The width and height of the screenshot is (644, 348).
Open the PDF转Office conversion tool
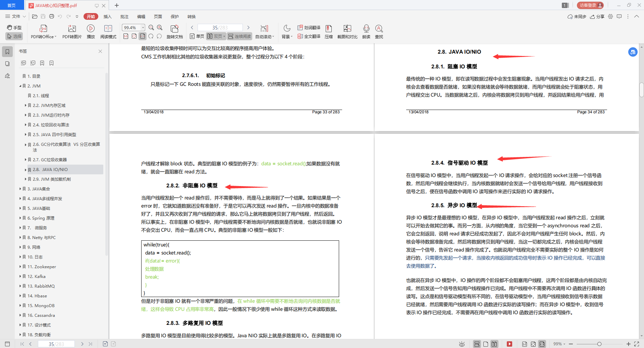point(43,31)
